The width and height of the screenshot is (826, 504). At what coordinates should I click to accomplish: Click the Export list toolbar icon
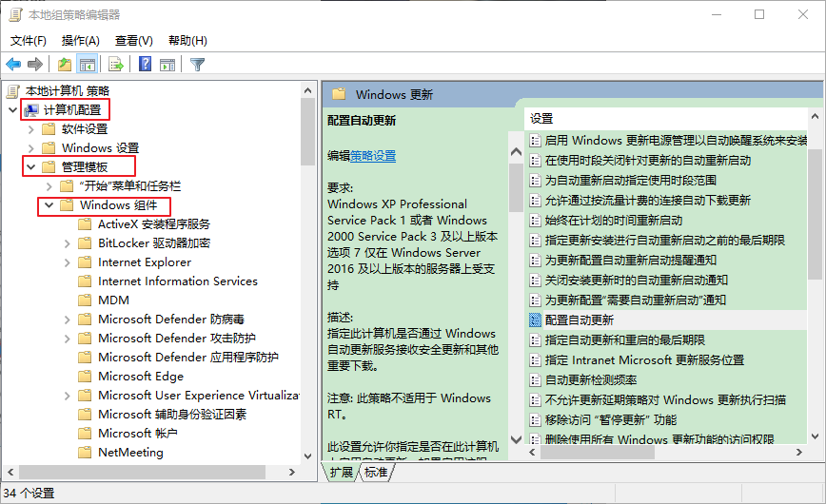[x=116, y=65]
